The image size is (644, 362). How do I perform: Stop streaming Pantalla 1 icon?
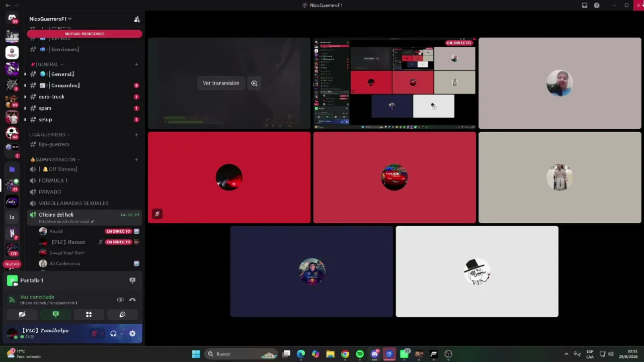coord(132,280)
